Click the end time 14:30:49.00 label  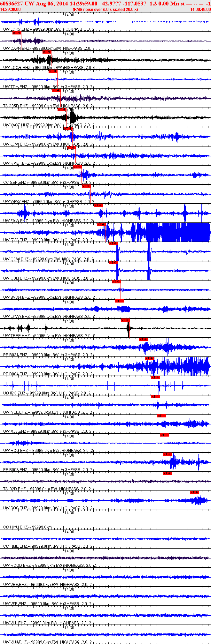click(x=200, y=10)
